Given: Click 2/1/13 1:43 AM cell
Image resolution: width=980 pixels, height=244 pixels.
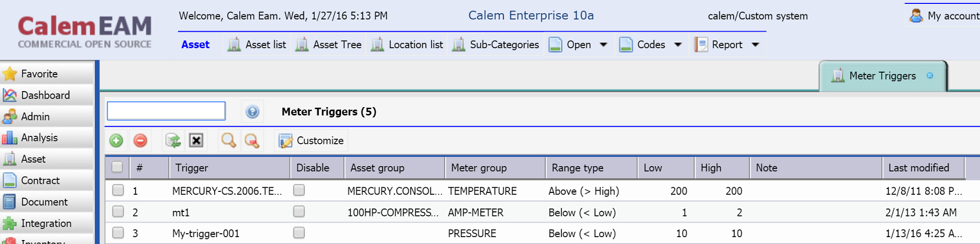Looking at the screenshot, I should [x=921, y=212].
